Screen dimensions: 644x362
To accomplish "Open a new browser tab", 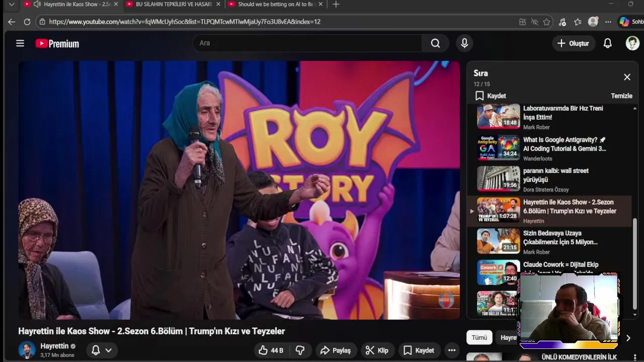I will 336,4.
